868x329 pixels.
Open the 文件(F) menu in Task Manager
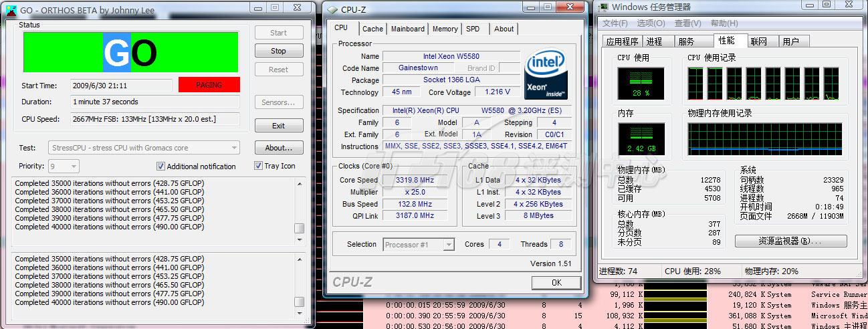(x=615, y=23)
